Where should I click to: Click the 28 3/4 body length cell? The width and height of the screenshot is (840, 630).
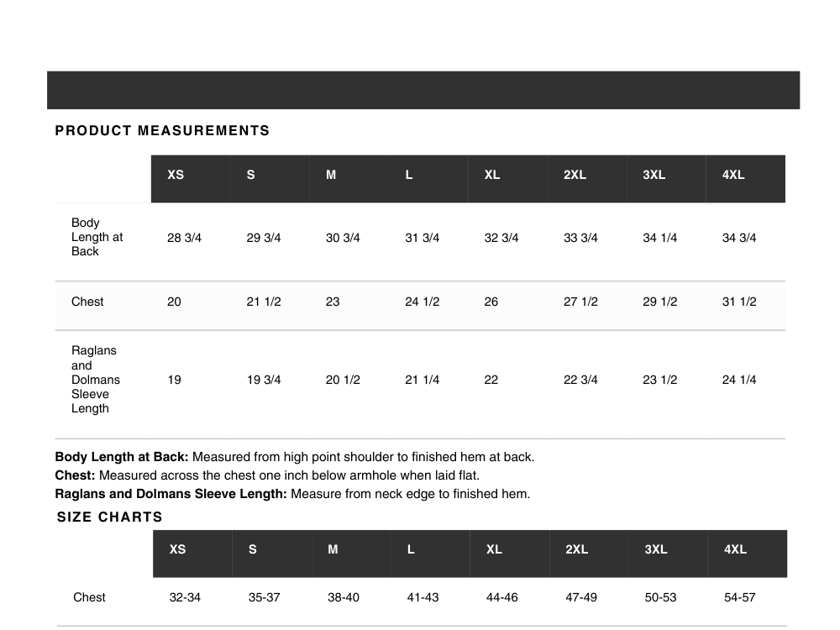[x=184, y=239]
